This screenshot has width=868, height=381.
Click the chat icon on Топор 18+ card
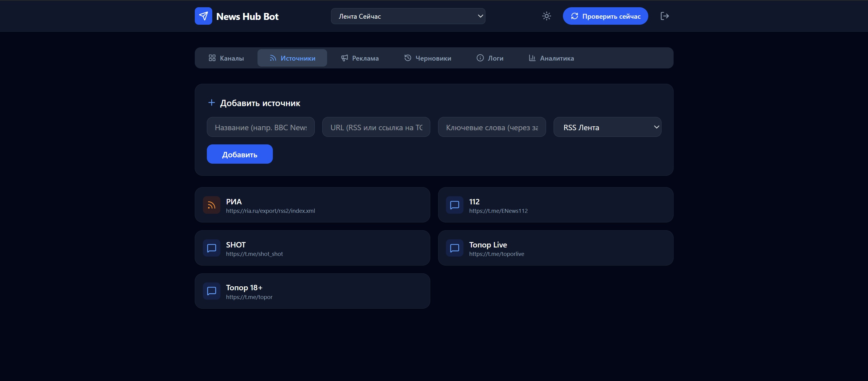(211, 291)
